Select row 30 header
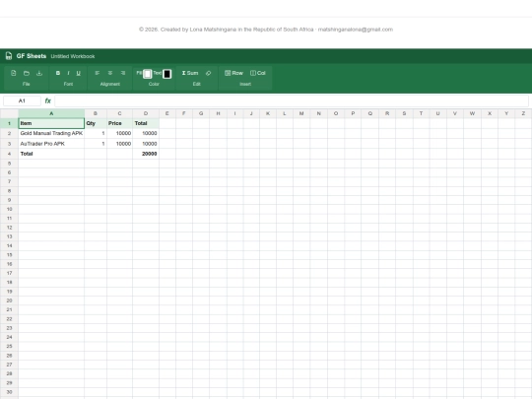The width and height of the screenshot is (532, 399). (9, 392)
